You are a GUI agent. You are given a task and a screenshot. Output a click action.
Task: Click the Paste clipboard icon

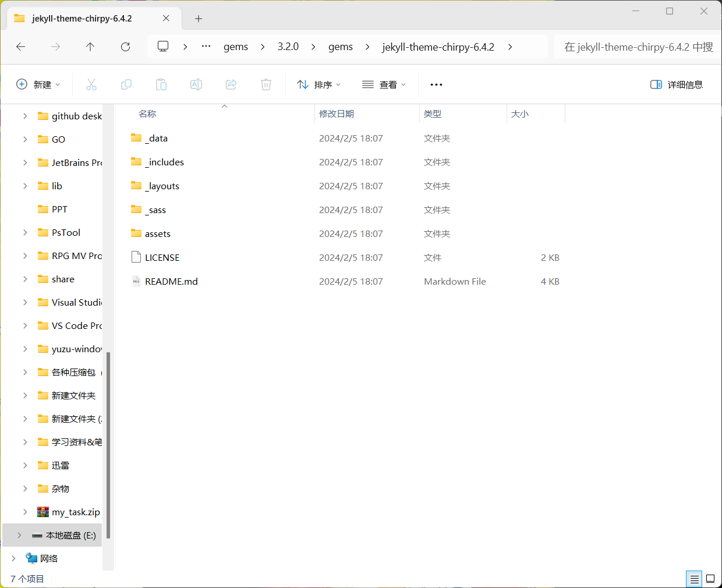(x=161, y=84)
